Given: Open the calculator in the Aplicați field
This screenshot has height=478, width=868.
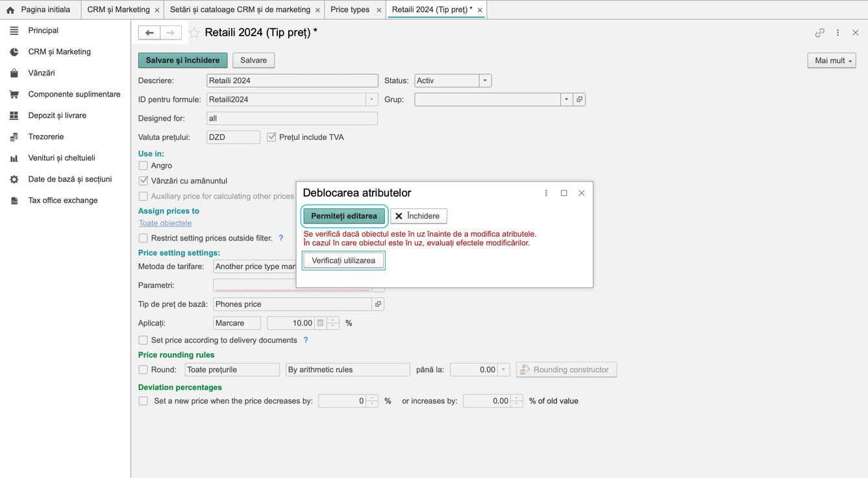Looking at the screenshot, I should 320,323.
